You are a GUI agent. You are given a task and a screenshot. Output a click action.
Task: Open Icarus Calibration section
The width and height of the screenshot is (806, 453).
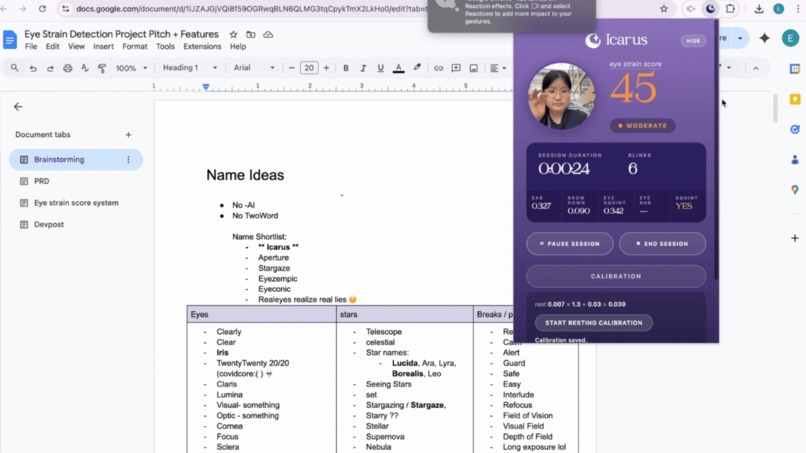pos(616,276)
